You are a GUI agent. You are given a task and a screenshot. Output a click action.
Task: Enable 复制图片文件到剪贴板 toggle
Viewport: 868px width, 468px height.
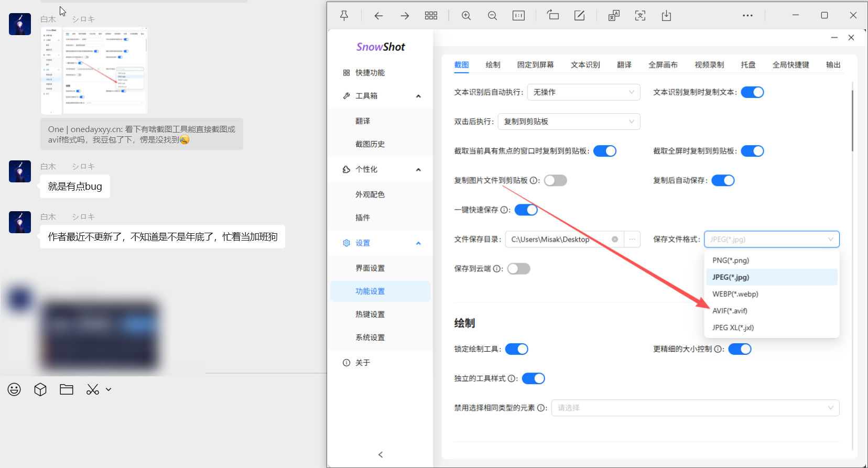click(x=555, y=181)
